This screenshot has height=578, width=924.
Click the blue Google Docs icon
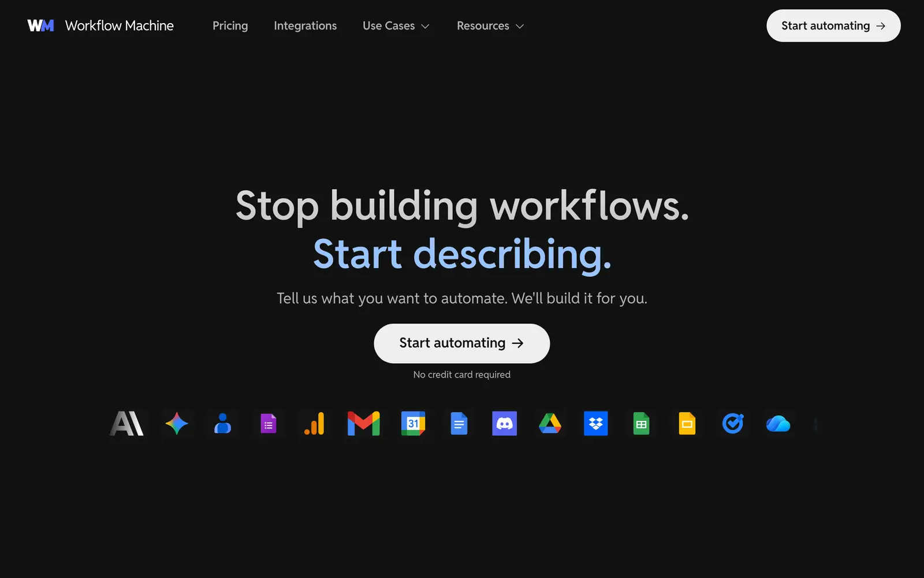[x=459, y=424]
